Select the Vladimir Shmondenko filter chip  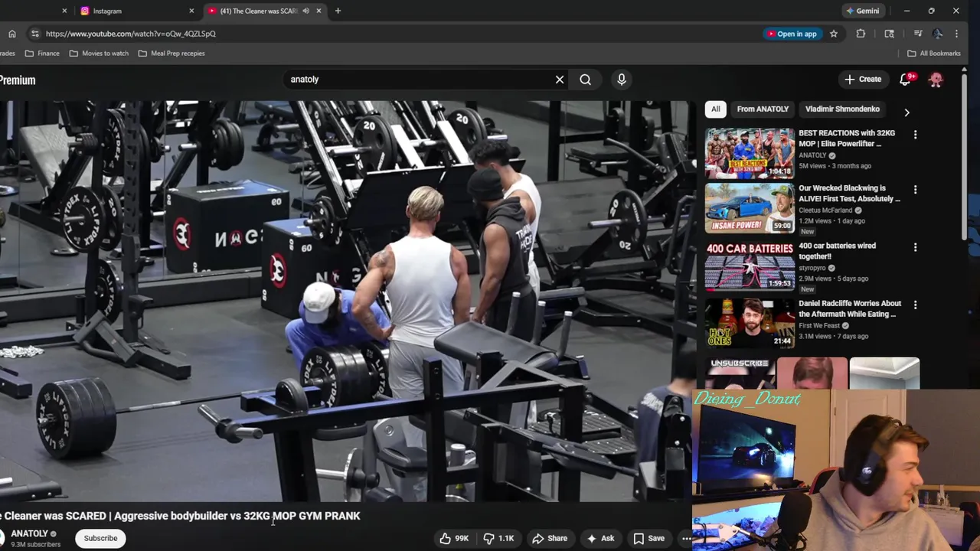coord(842,109)
